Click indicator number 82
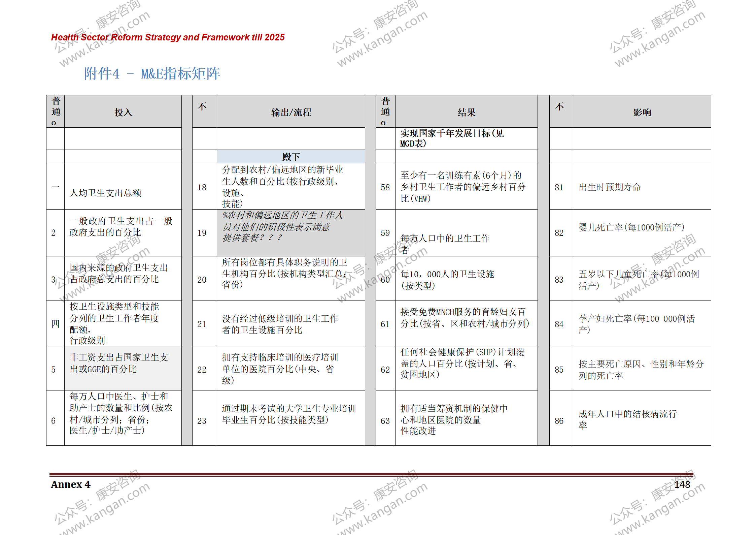The image size is (756, 535). (559, 233)
